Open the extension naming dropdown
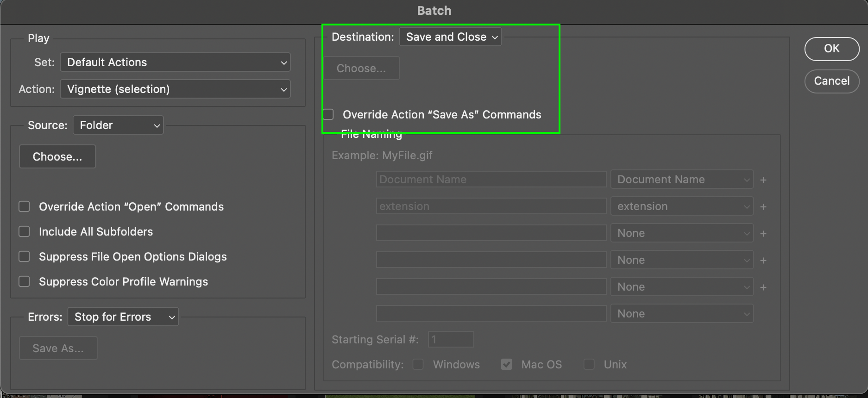Screen dimensions: 868x398 (682, 206)
